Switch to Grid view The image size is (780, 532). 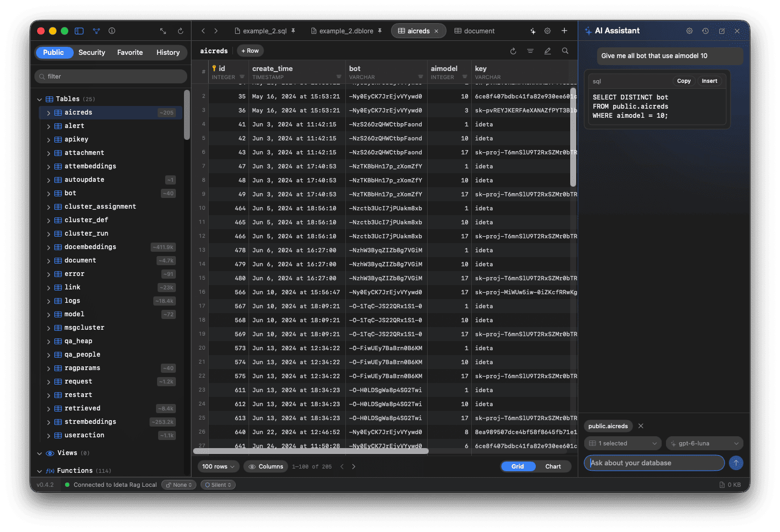517,466
